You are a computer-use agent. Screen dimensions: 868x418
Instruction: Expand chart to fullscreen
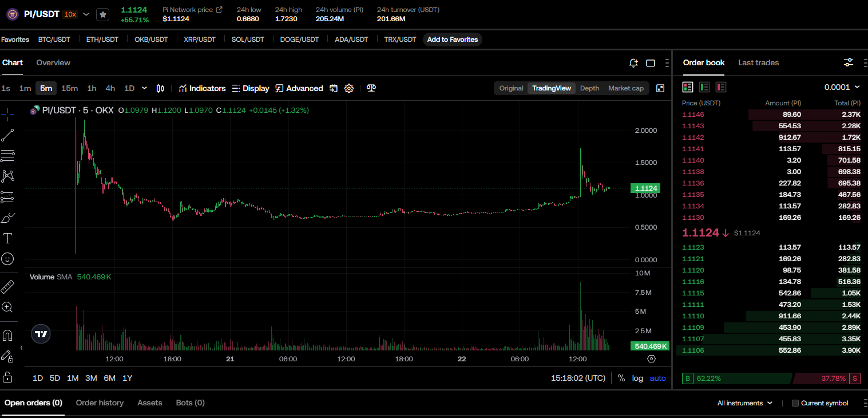(660, 88)
